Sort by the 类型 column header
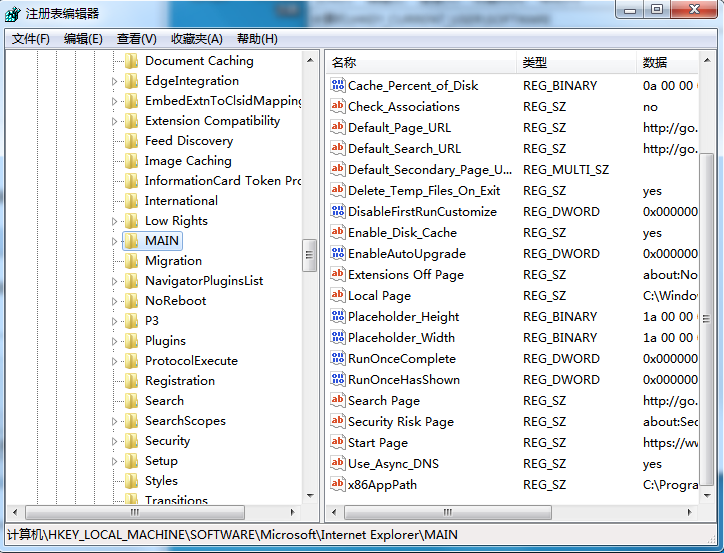This screenshot has width=724, height=553. tap(576, 62)
